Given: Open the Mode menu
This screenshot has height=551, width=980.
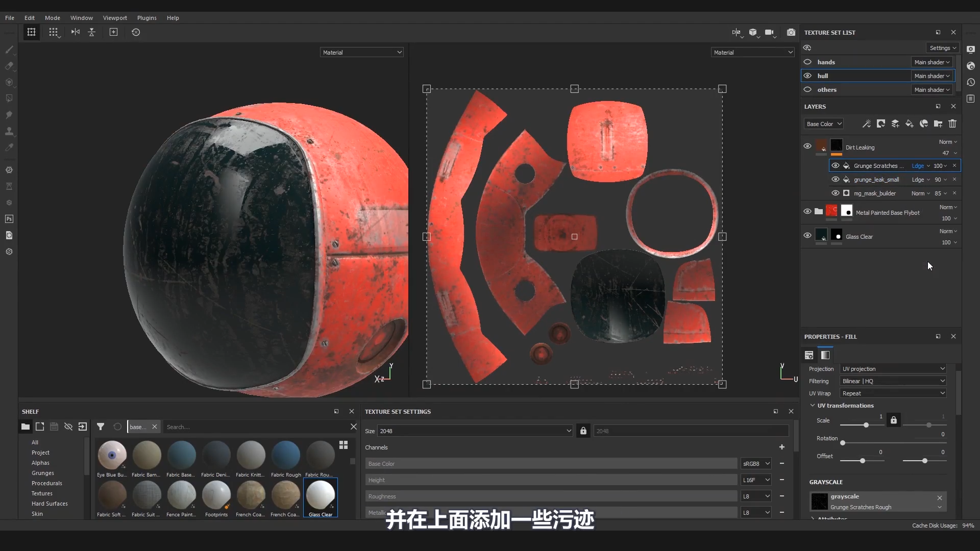Looking at the screenshot, I should [x=53, y=18].
